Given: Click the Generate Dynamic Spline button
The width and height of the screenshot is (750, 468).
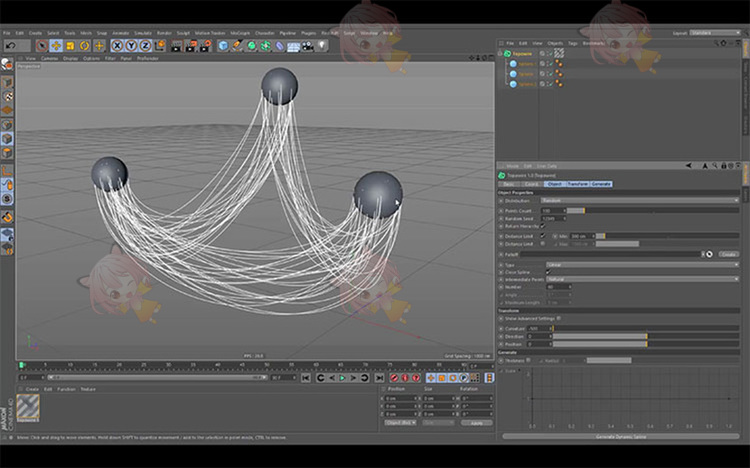Looking at the screenshot, I should click(x=621, y=436).
